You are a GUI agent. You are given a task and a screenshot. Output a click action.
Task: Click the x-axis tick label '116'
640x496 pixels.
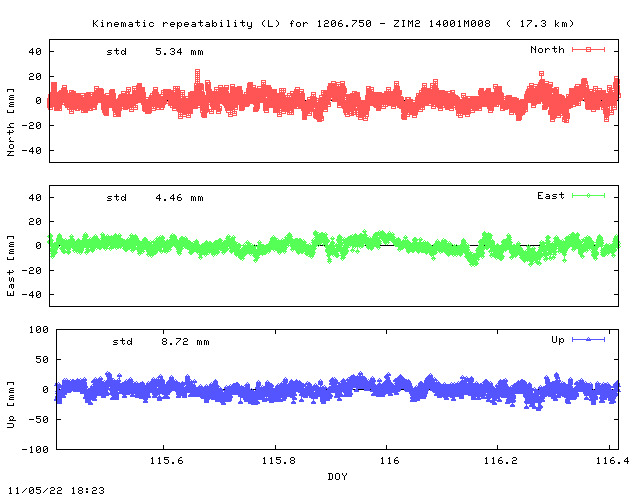389,460
